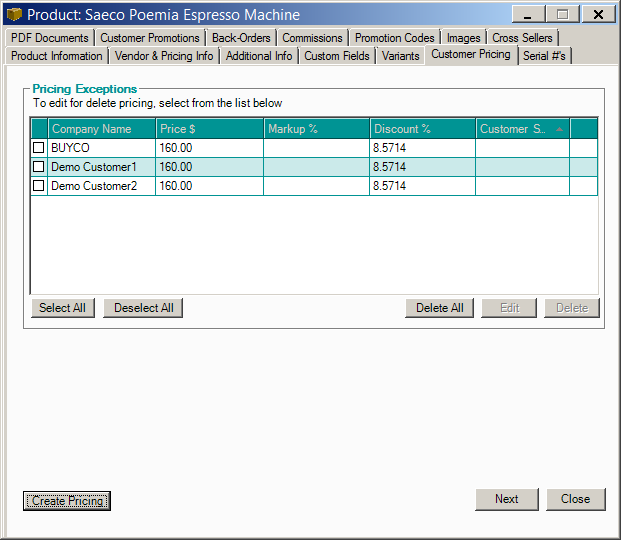The width and height of the screenshot is (621, 540).
Task: Open the Promotion Codes tab
Action: [394, 38]
